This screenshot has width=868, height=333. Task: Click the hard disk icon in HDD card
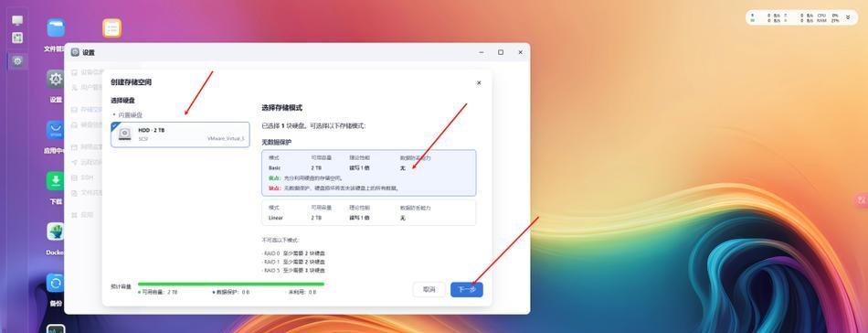click(x=125, y=134)
